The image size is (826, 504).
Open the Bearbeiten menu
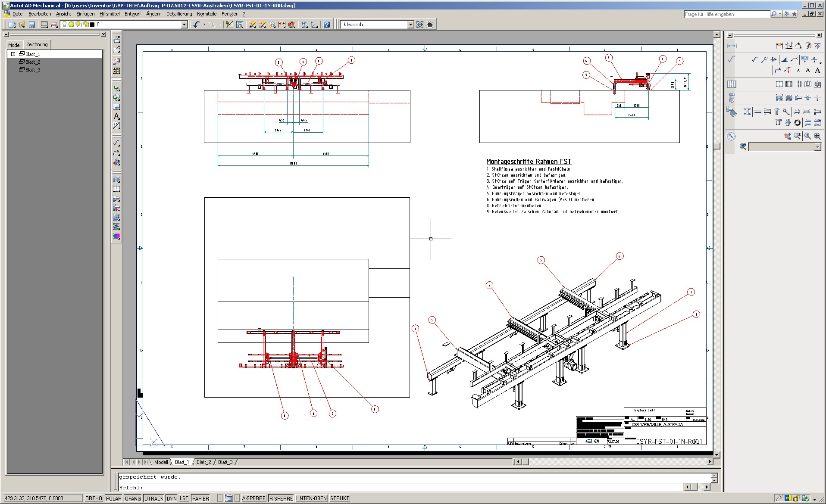coord(40,14)
